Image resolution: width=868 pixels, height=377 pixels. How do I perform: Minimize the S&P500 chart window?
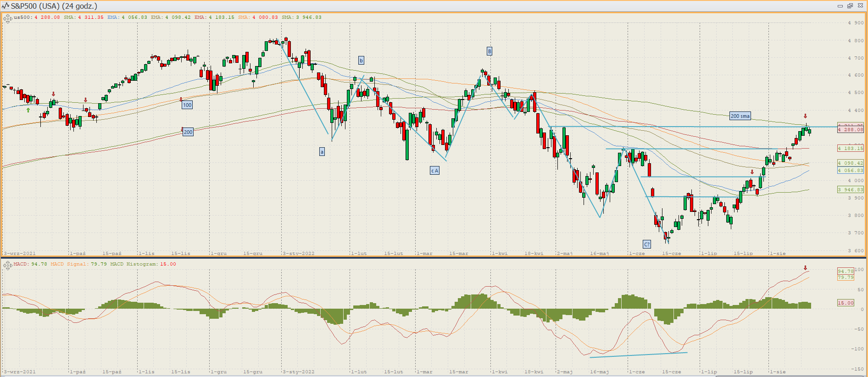pyautogui.click(x=840, y=6)
